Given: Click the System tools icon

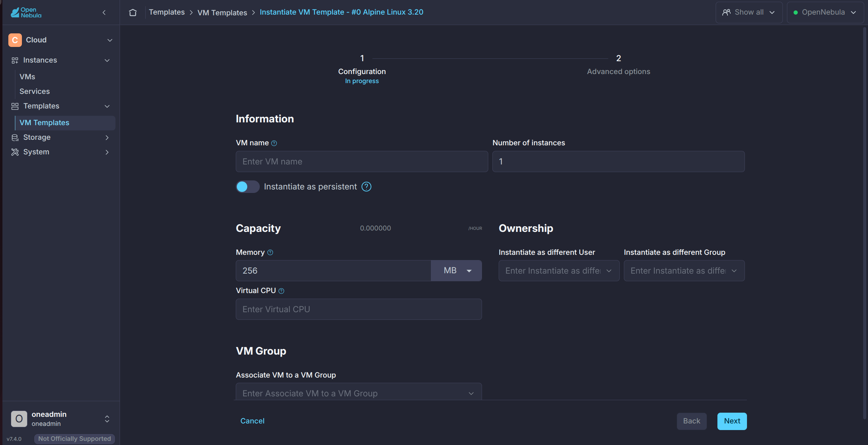Looking at the screenshot, I should pos(15,152).
